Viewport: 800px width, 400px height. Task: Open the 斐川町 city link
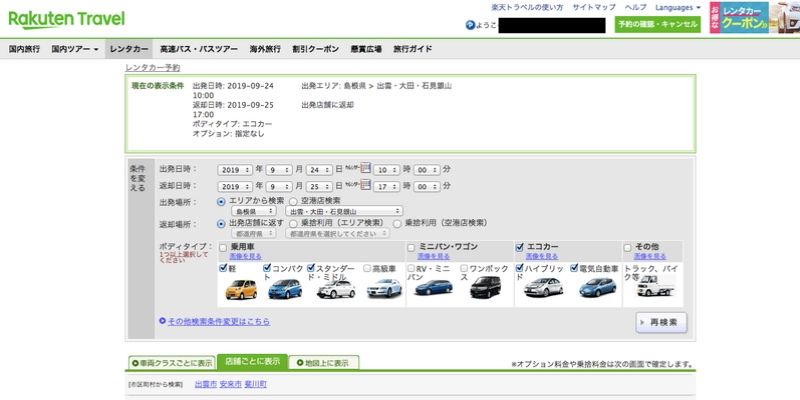tap(255, 384)
